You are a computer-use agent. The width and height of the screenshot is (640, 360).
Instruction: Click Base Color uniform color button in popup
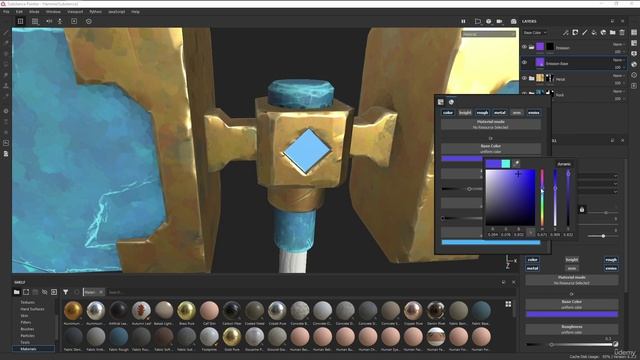[x=491, y=149]
